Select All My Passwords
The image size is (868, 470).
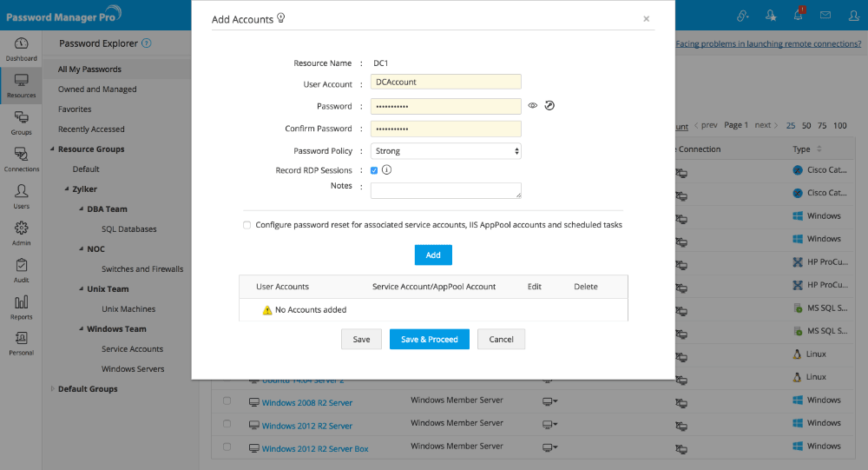(x=89, y=70)
